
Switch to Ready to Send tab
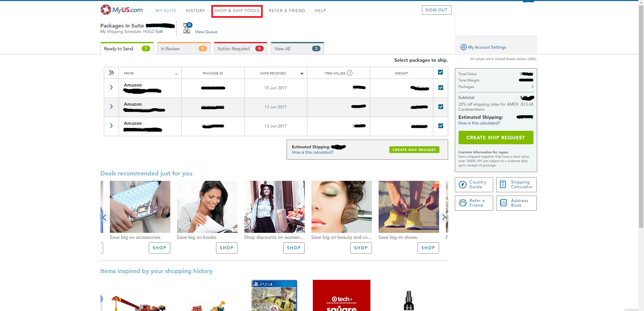(127, 48)
